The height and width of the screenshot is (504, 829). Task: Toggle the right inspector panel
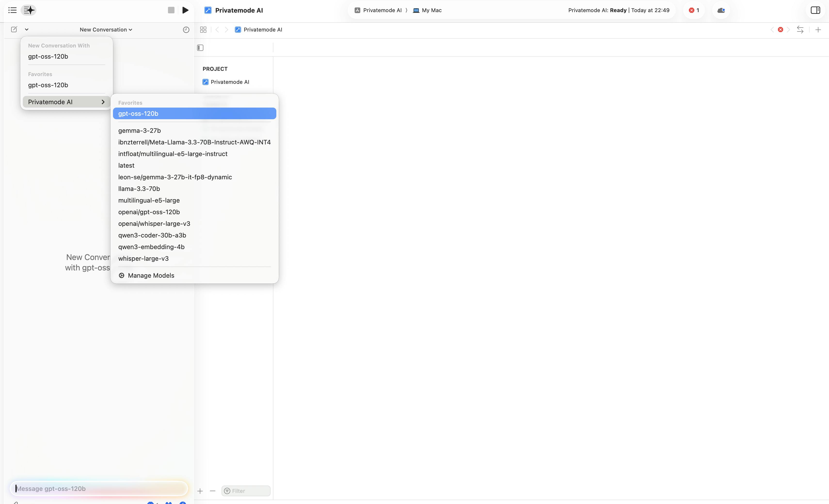click(x=815, y=10)
